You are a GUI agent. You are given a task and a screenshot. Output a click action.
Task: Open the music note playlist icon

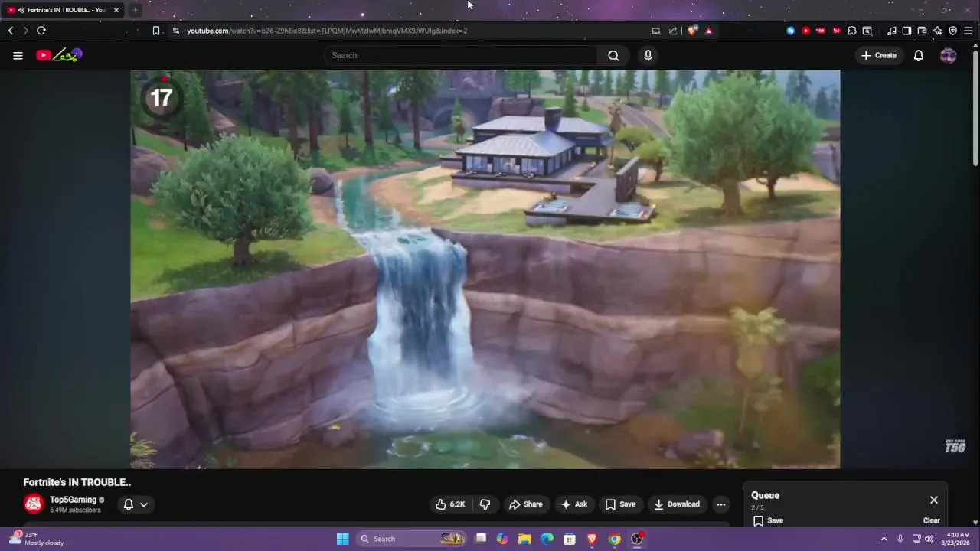(891, 31)
